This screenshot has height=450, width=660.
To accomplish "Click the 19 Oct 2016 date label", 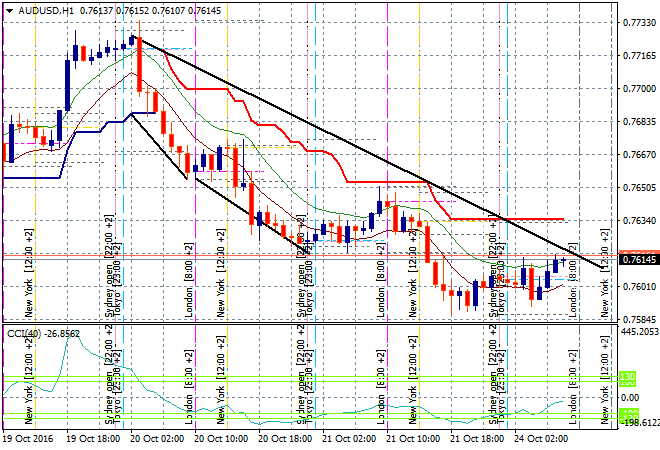I will [x=28, y=439].
